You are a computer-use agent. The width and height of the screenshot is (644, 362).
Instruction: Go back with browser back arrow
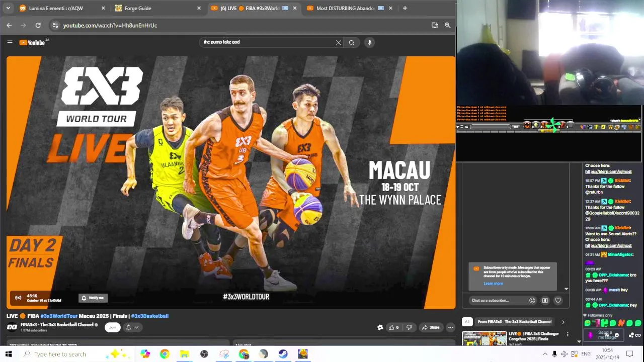[9, 25]
